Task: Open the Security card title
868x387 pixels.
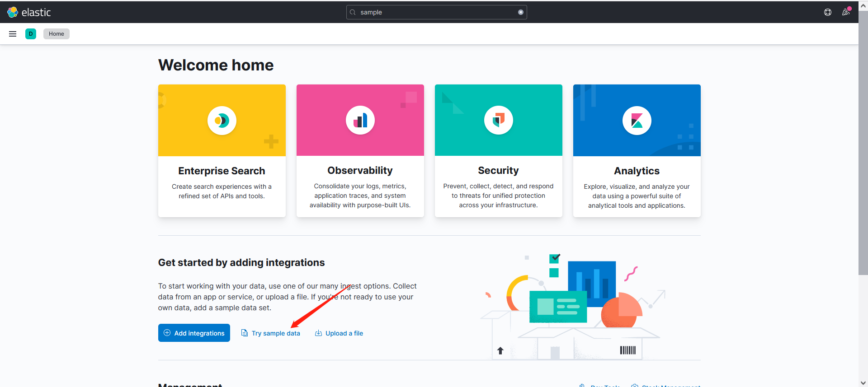Action: (498, 170)
